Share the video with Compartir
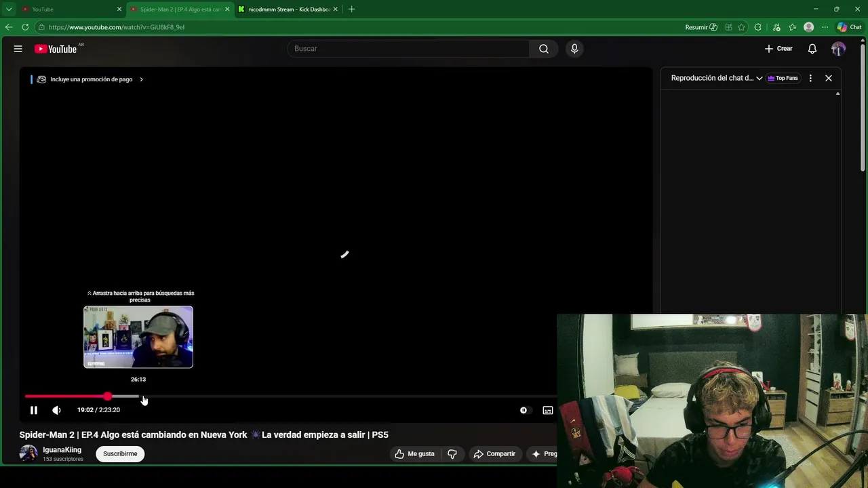868x488 pixels. coord(494,454)
